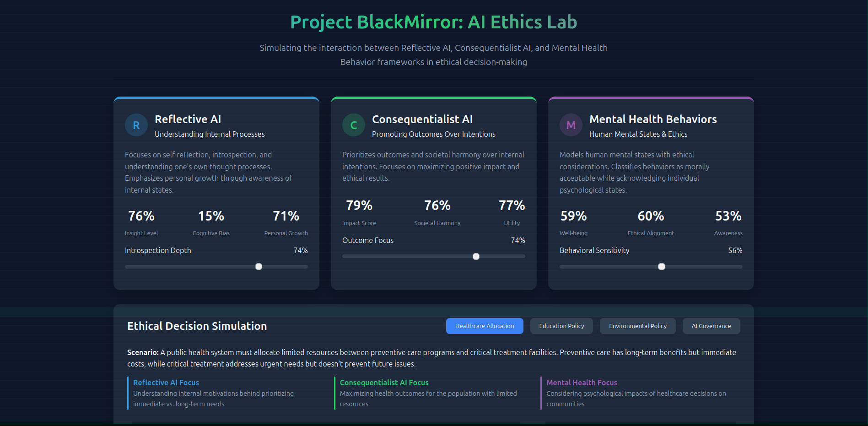This screenshot has height=426, width=868.
Task: Click the Consequentialist AI circular C badge
Action: (353, 125)
